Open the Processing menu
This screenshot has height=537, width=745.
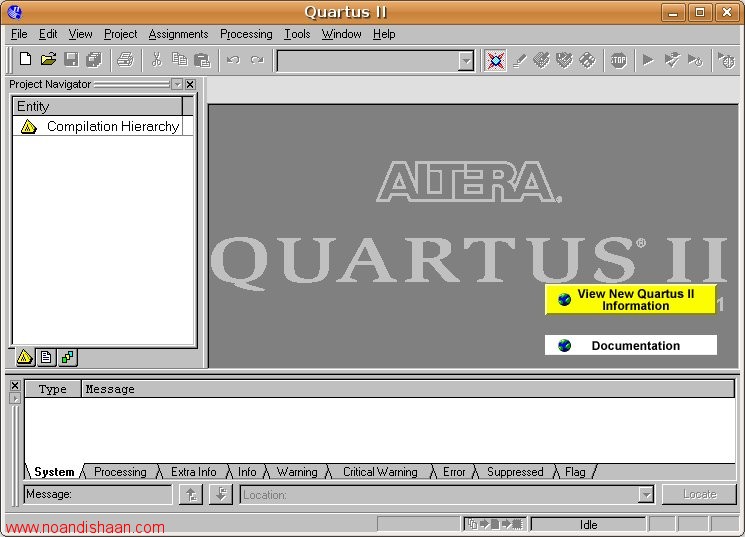(x=246, y=34)
